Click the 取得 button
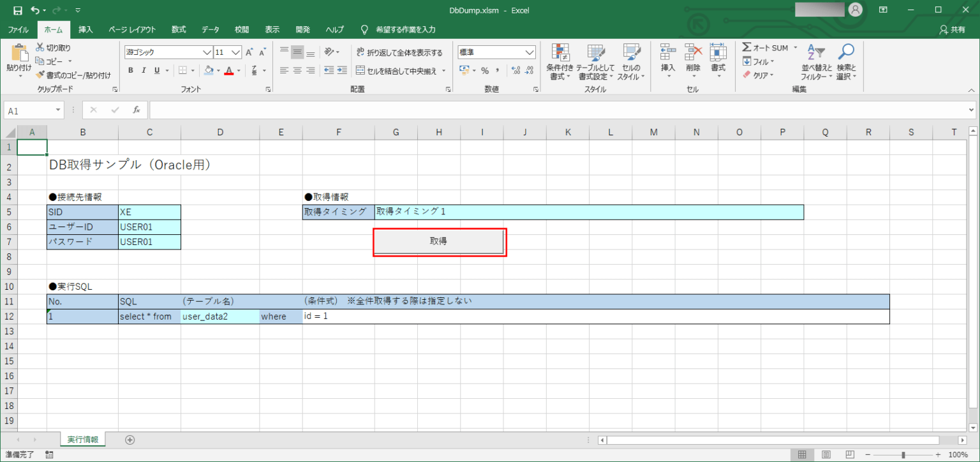 439,241
